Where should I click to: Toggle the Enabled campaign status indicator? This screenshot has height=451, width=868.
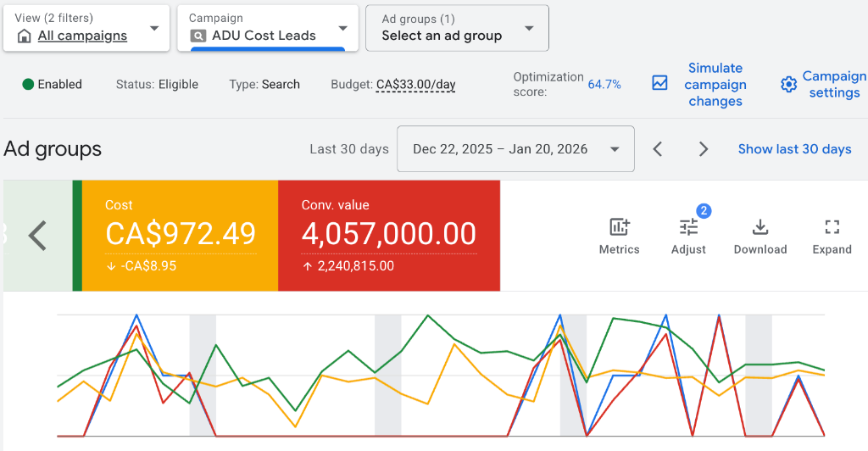29,84
